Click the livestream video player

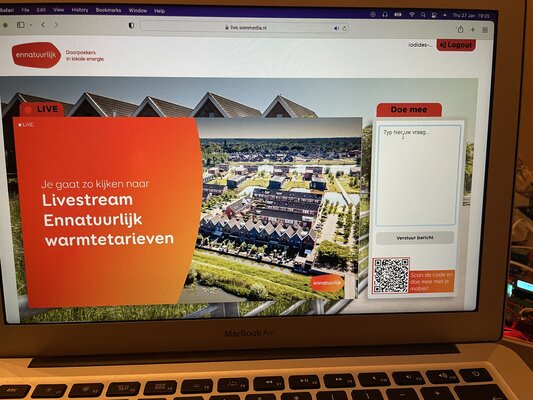[188, 211]
